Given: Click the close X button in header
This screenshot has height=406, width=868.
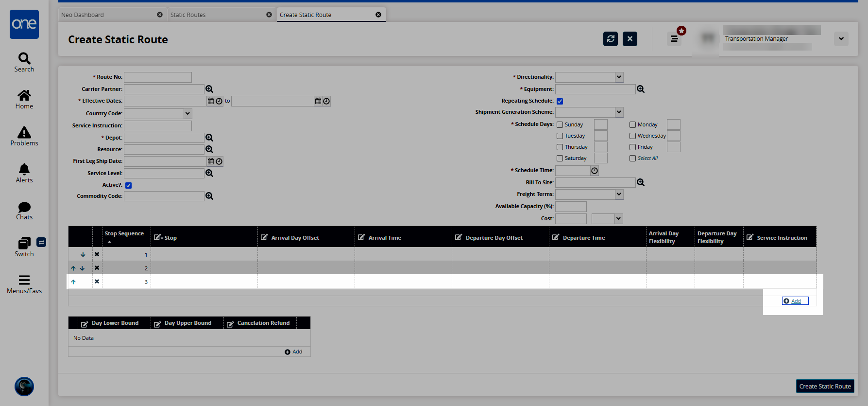Looking at the screenshot, I should tap(630, 39).
